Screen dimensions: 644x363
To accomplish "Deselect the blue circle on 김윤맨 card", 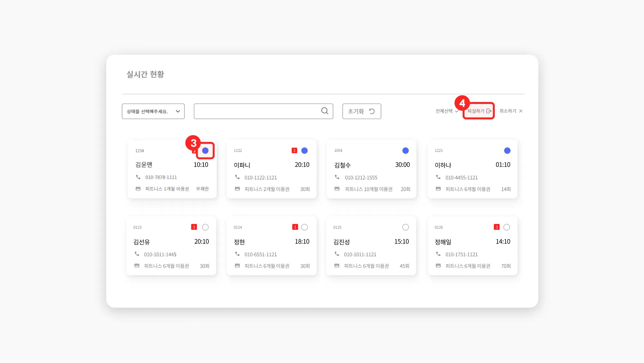I will (205, 151).
